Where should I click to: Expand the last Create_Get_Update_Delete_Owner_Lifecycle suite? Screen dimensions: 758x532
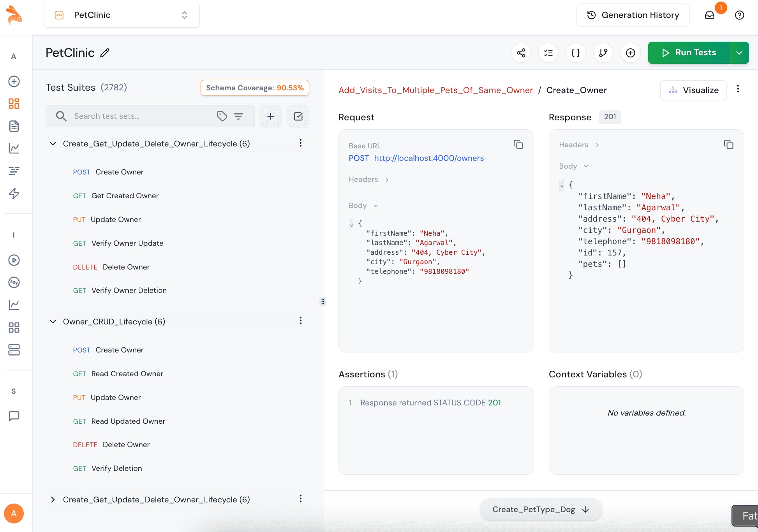coord(53,500)
